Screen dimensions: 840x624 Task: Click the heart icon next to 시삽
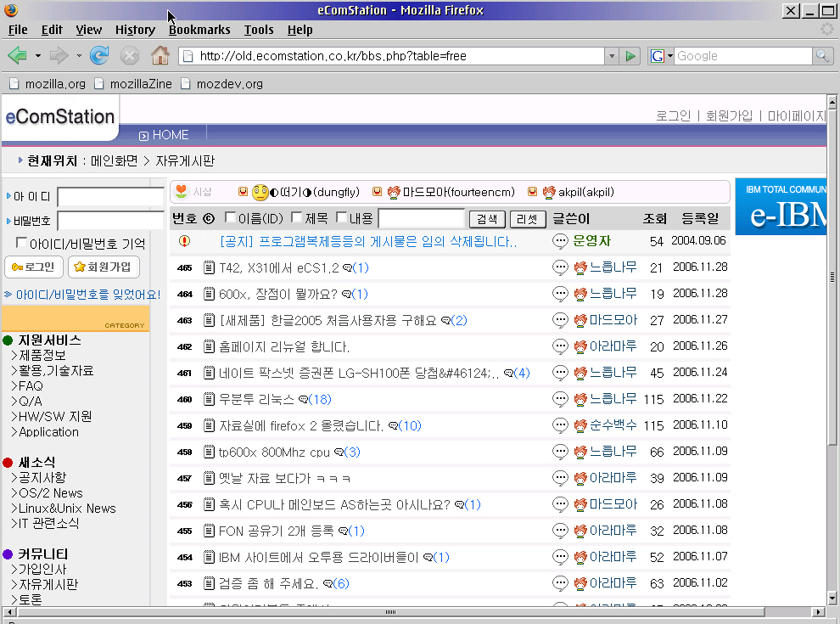pos(182,191)
